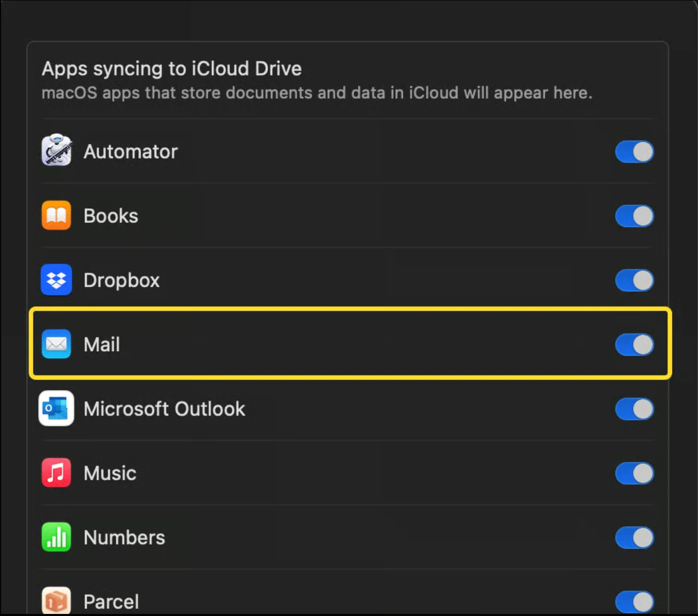This screenshot has height=616, width=698.
Task: Select the Music label text
Action: point(110,474)
